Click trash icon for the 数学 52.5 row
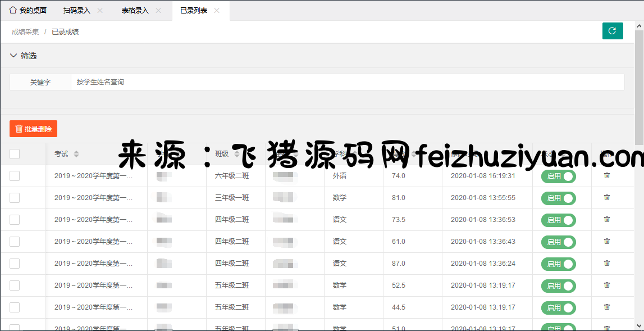 click(606, 285)
